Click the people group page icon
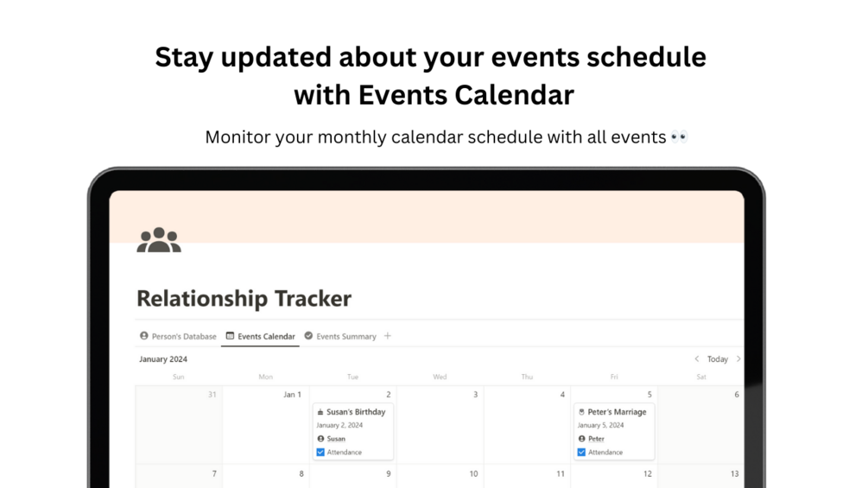868x488 pixels. 159,240
